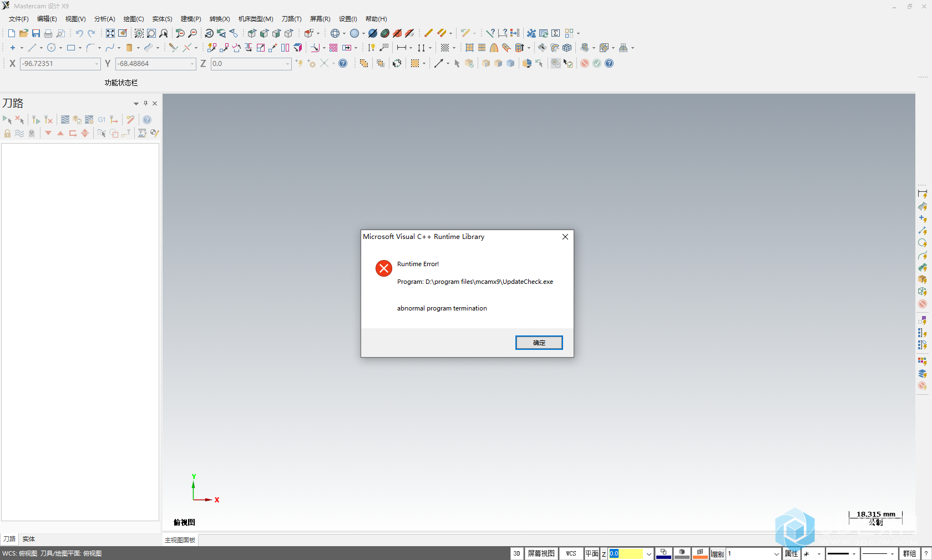
Task: Open a file with the folder icon
Action: click(x=23, y=33)
